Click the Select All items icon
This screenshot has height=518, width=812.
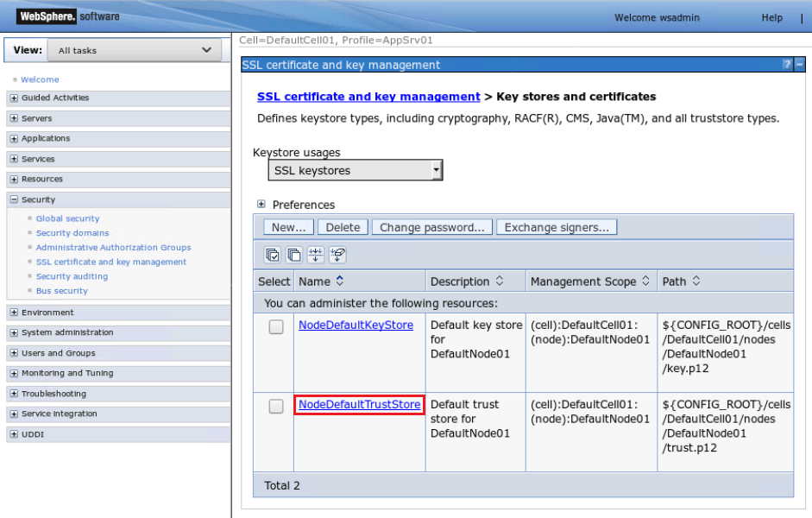click(273, 255)
